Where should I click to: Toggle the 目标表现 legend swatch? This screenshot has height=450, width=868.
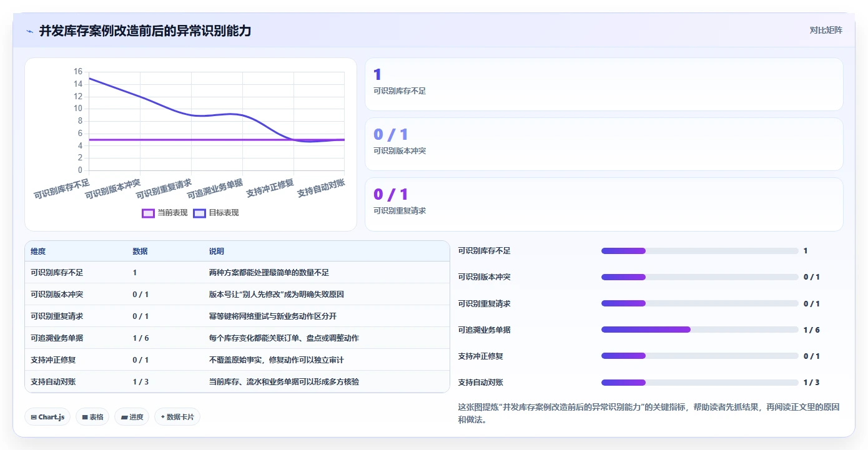click(x=199, y=213)
